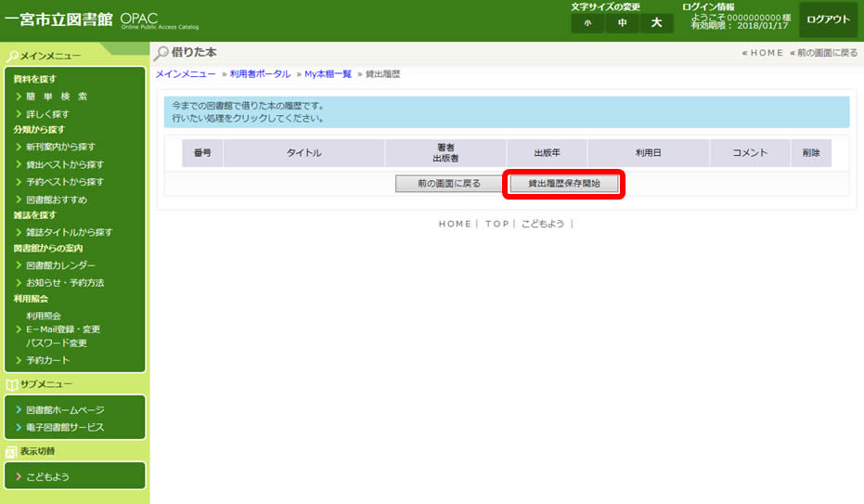The width and height of the screenshot is (864, 504).
Task: Click the book icon beside サブメニュー
Action: click(x=11, y=384)
